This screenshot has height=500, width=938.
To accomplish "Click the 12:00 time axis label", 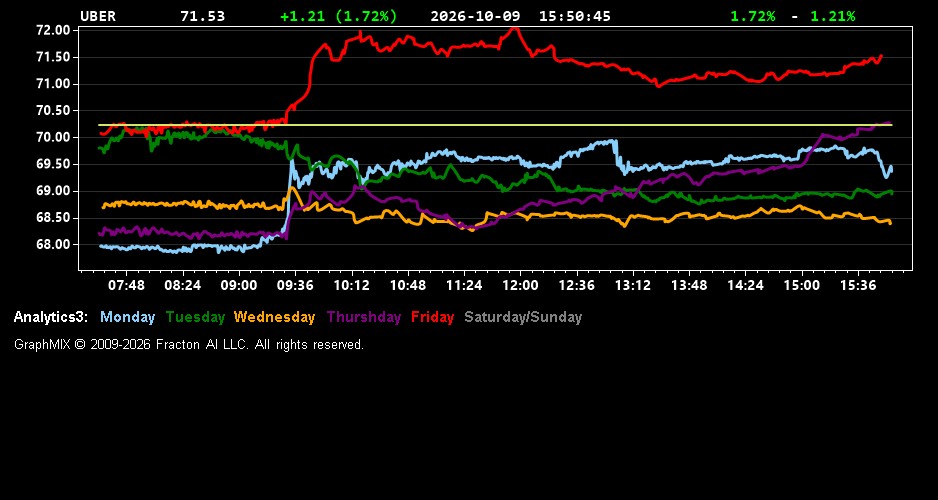I will point(520,286).
